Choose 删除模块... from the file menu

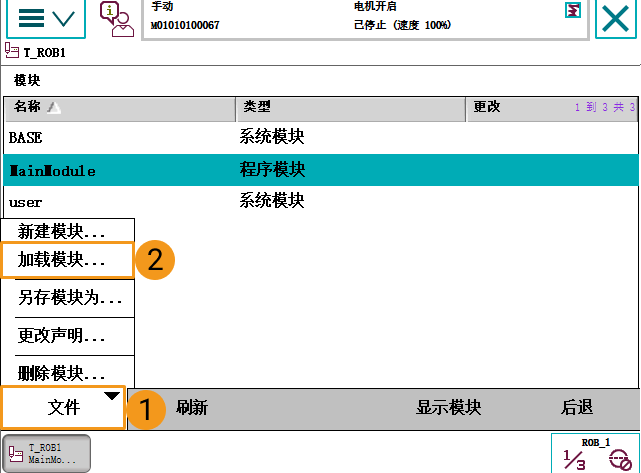[68, 372]
